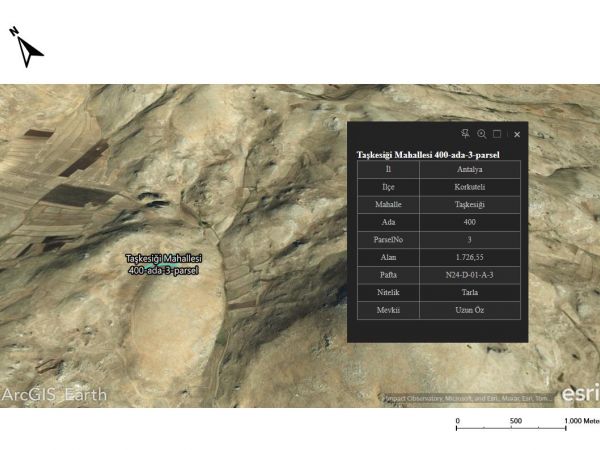
Task: Close the parcel info popup
Action: coord(517,134)
